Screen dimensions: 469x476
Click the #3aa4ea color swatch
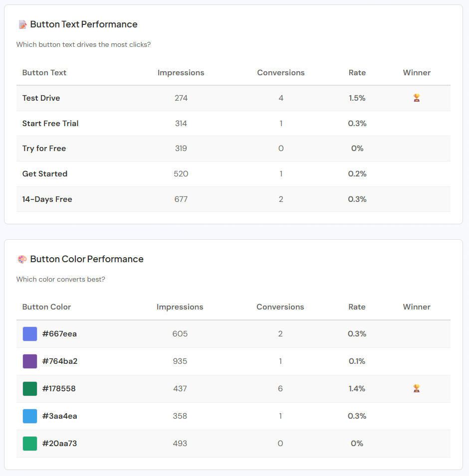point(29,416)
